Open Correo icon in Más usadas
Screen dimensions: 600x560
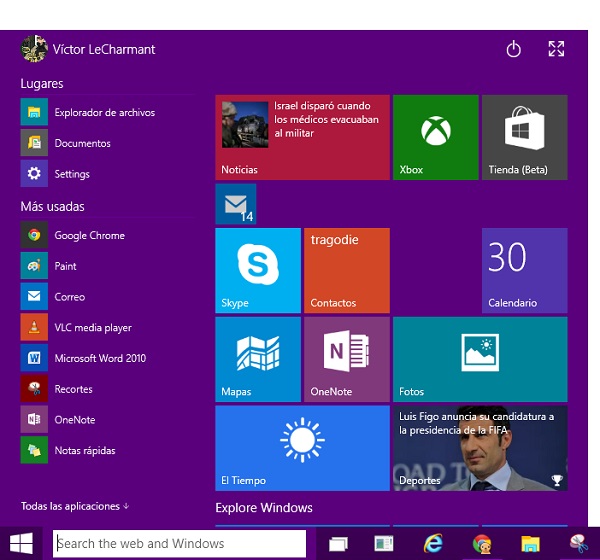(34, 296)
